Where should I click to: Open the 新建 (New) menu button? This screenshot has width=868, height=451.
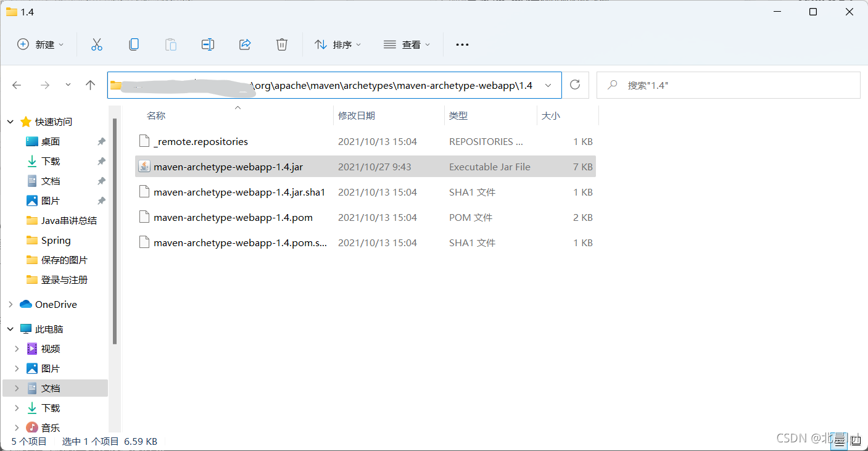point(40,44)
